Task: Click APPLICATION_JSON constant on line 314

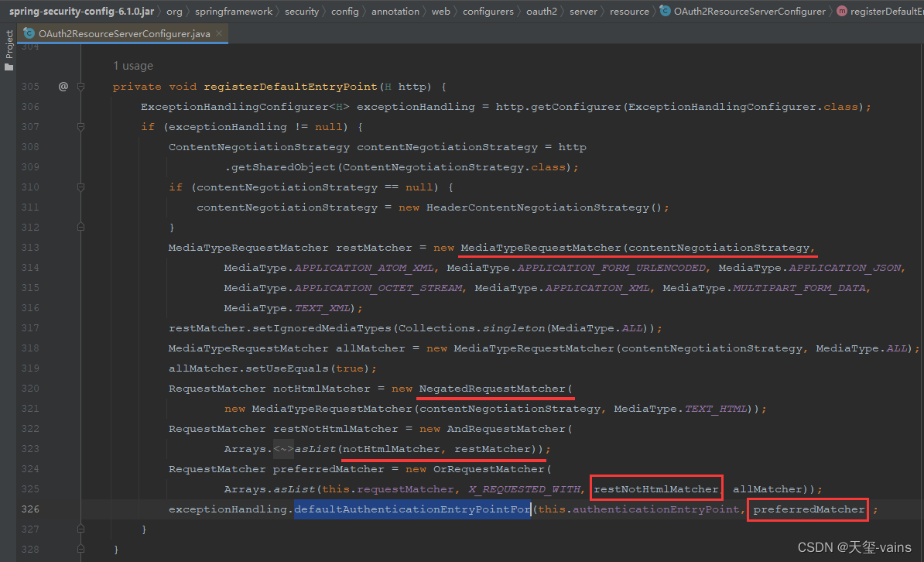Action: (845, 268)
